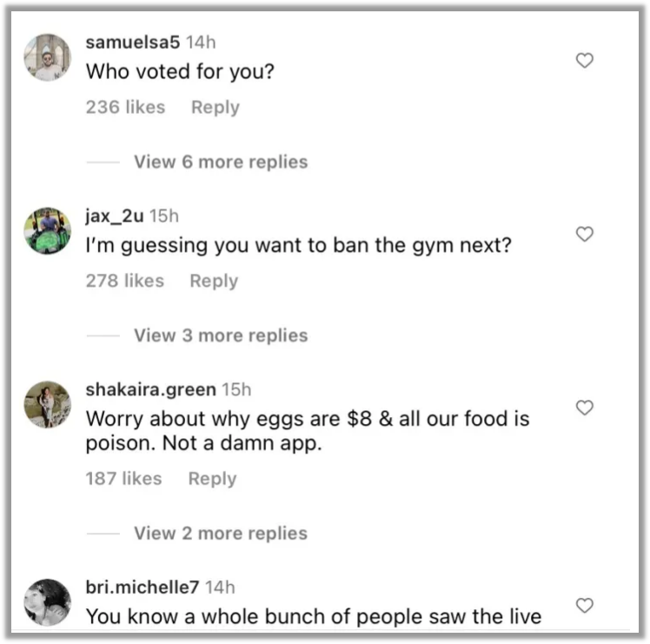Open jax_2u's profile avatar
Image resolution: width=650 pixels, height=644 pixels.
[48, 231]
